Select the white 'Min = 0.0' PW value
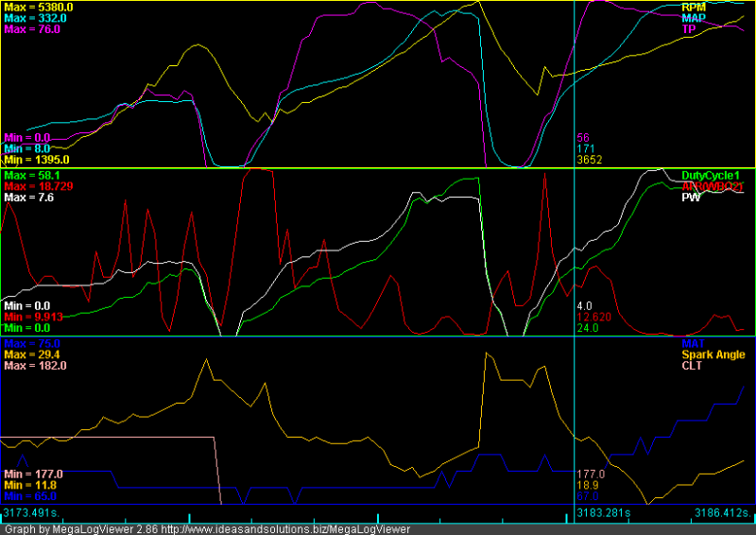This screenshot has height=535, width=756. pos(27,306)
